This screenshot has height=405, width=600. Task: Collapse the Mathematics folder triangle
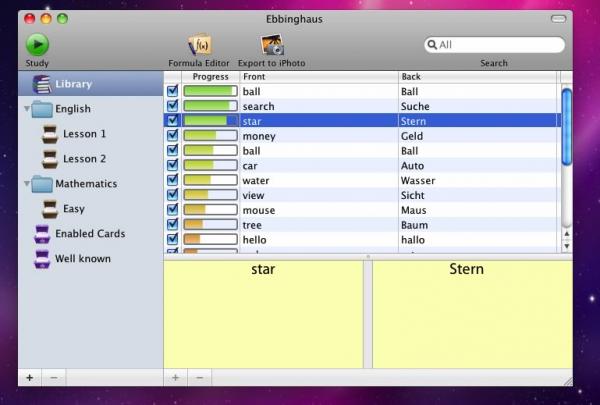pos(27,183)
